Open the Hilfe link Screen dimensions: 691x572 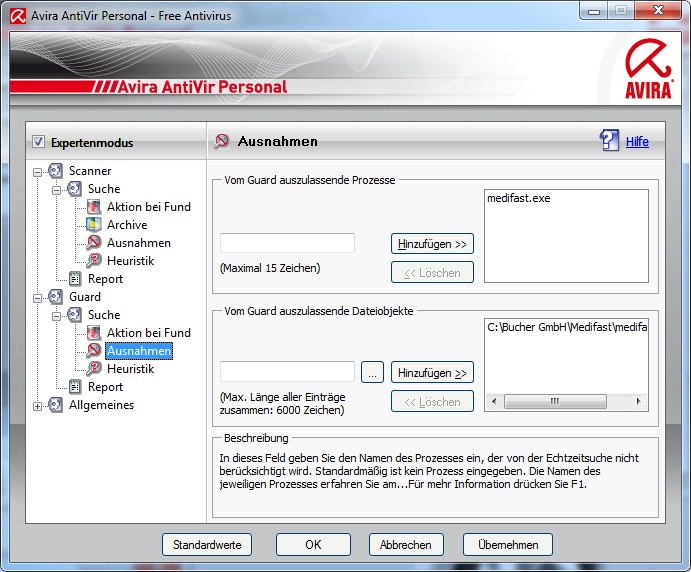pyautogui.click(x=637, y=141)
